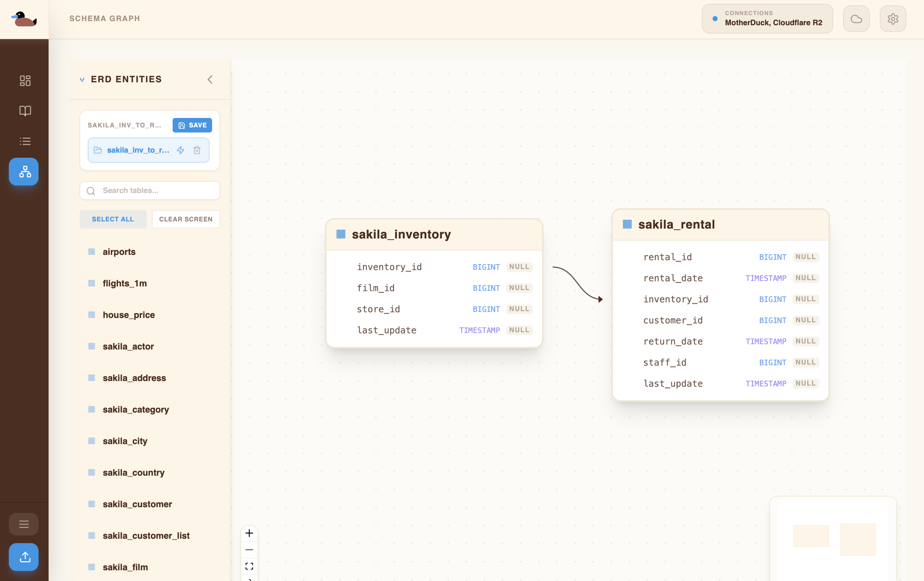Open the hamburger menu in sidebar
924x581 pixels.
pos(24,524)
